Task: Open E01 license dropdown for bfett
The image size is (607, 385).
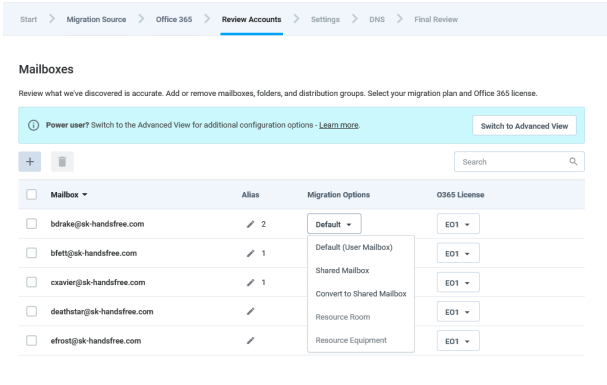Action: [x=458, y=253]
